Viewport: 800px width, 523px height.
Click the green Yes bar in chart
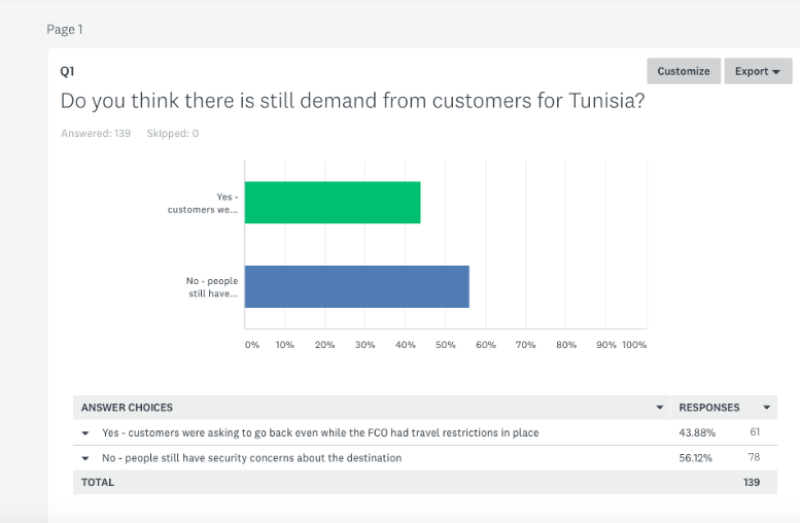(333, 203)
